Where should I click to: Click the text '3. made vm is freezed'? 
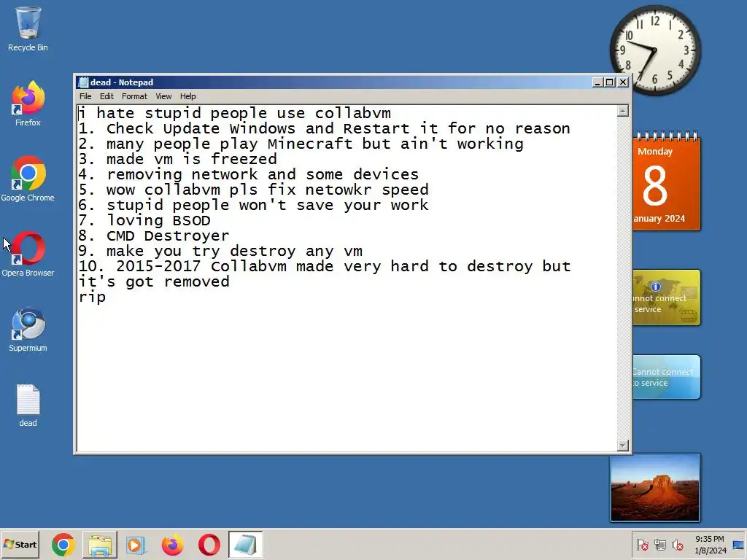click(178, 159)
